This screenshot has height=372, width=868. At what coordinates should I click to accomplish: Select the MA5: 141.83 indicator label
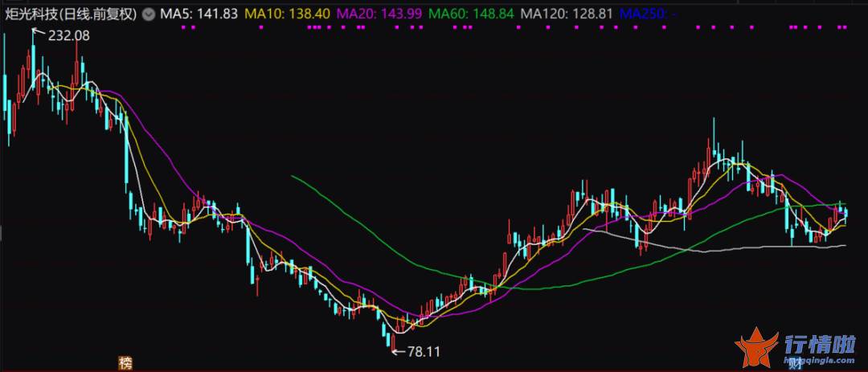click(199, 14)
